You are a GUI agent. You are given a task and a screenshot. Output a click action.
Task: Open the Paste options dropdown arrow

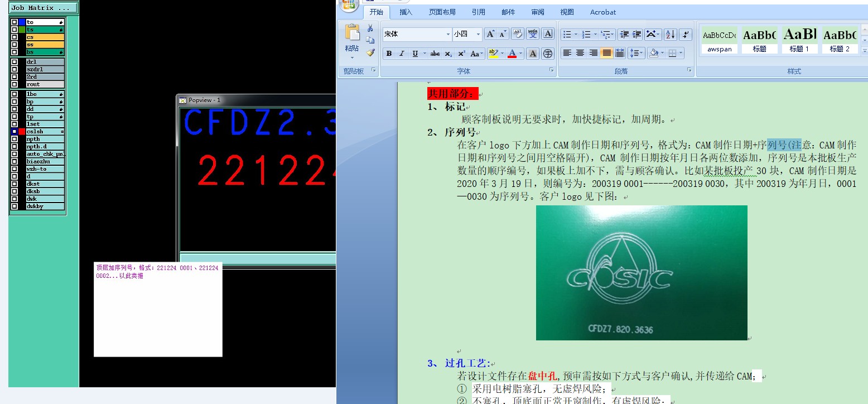click(352, 57)
